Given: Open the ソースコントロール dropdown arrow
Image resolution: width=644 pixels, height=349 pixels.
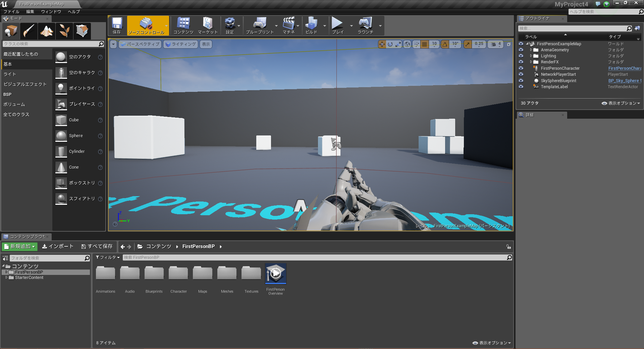Looking at the screenshot, I should point(166,26).
